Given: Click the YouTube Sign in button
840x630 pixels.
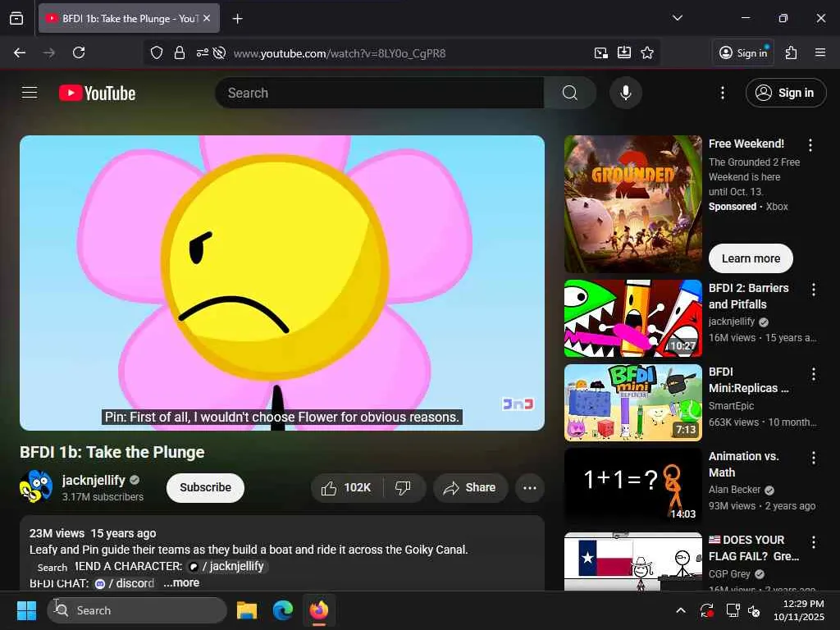Looking at the screenshot, I should (785, 93).
